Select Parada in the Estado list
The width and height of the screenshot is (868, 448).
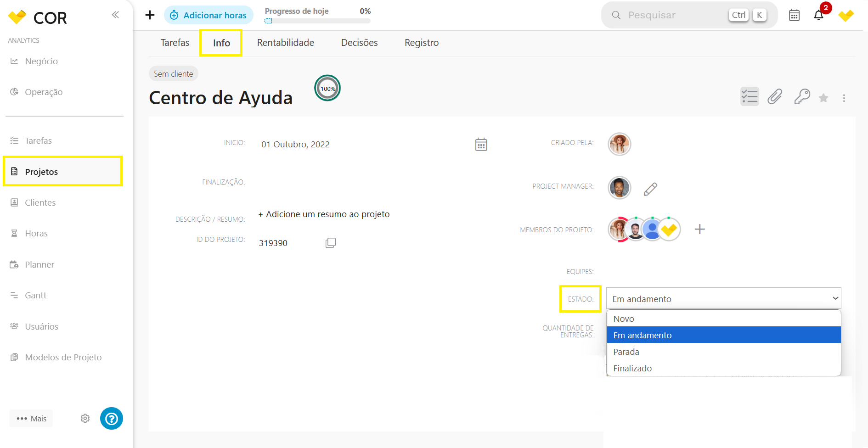tap(724, 352)
